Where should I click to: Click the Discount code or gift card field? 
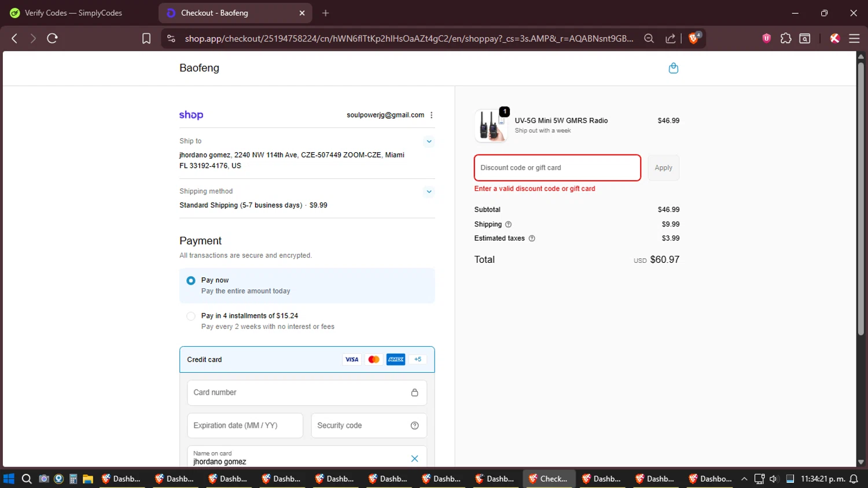click(557, 168)
